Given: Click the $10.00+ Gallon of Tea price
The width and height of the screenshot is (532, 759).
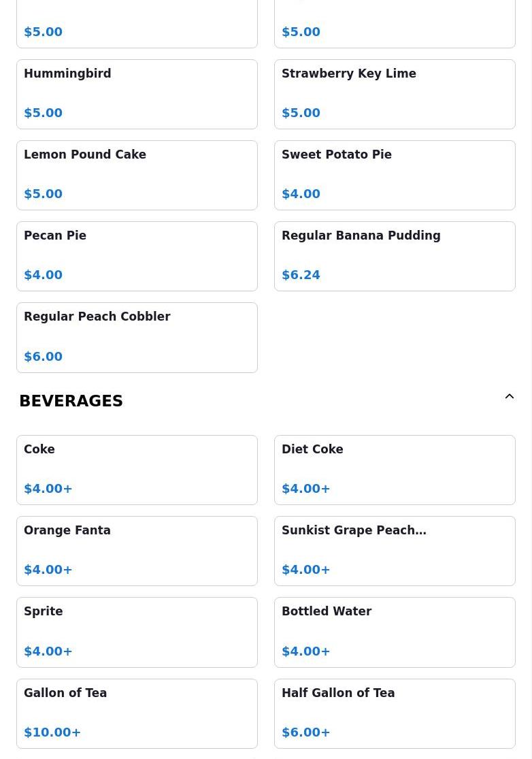Looking at the screenshot, I should click(x=52, y=732).
